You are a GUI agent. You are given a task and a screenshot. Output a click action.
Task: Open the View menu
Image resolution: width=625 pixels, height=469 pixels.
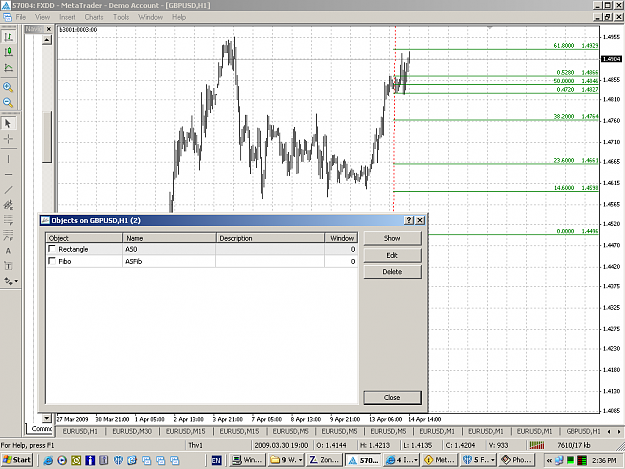coord(43,17)
